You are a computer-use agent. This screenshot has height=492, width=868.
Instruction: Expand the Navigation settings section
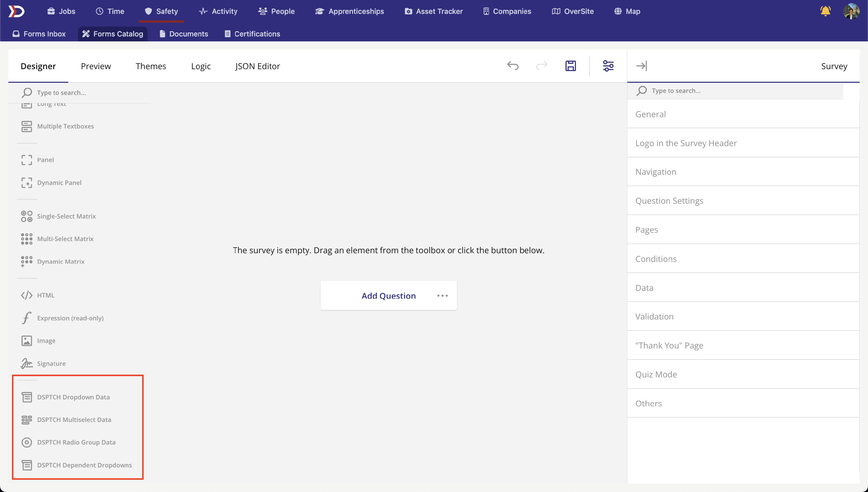pyautogui.click(x=656, y=172)
